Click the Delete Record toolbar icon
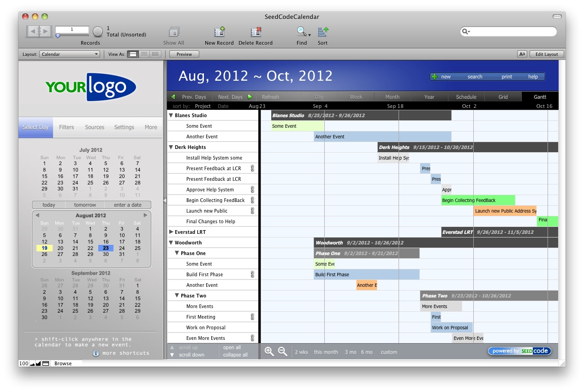Image resolution: width=584 pixels, height=392 pixels. (x=256, y=32)
